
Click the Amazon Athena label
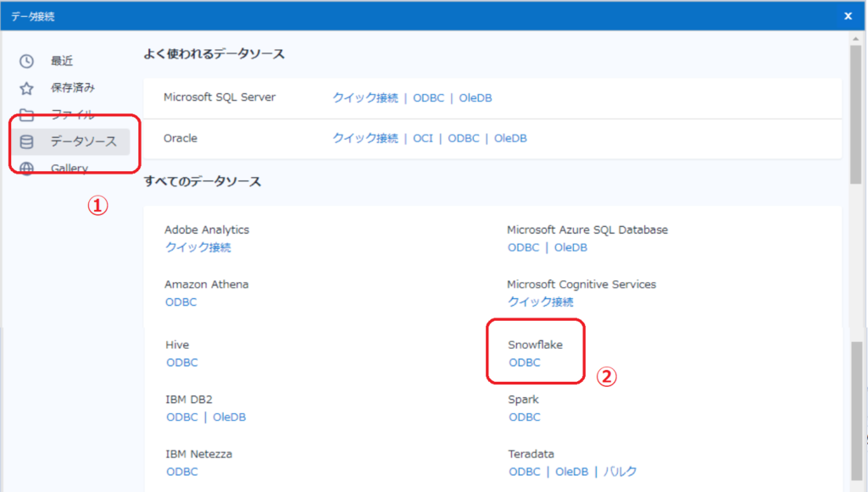pyautogui.click(x=207, y=285)
